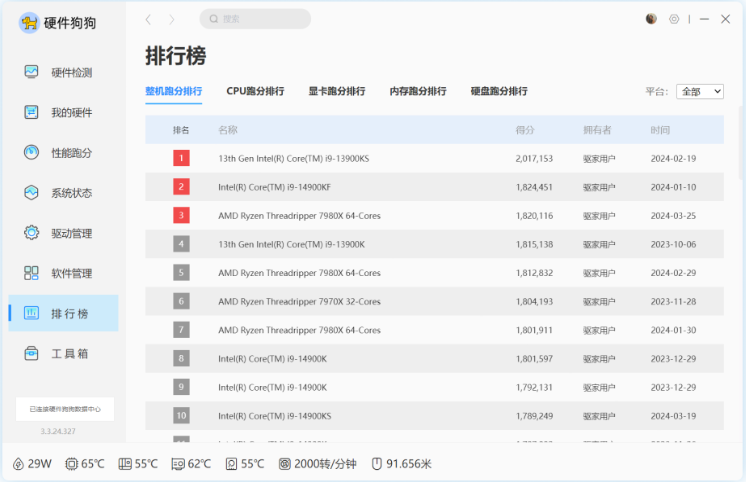This screenshot has height=482, width=746.
Task: Click the power 29W status icon
Action: click(18, 464)
